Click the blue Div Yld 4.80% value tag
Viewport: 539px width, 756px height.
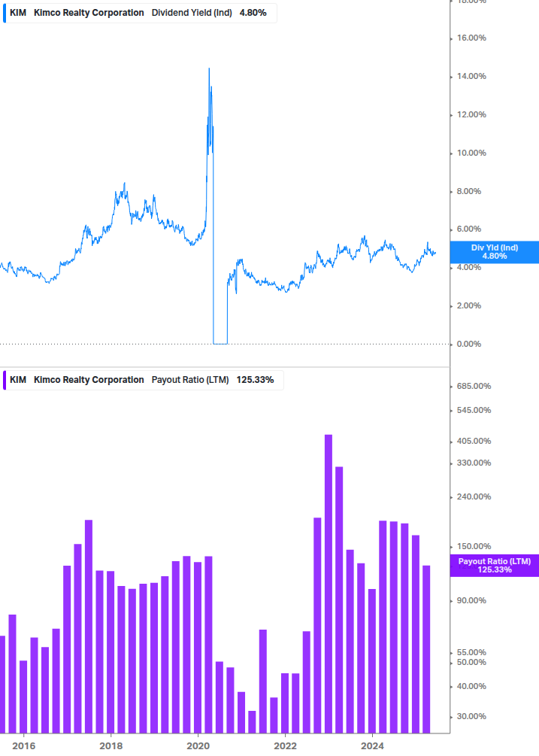[494, 252]
